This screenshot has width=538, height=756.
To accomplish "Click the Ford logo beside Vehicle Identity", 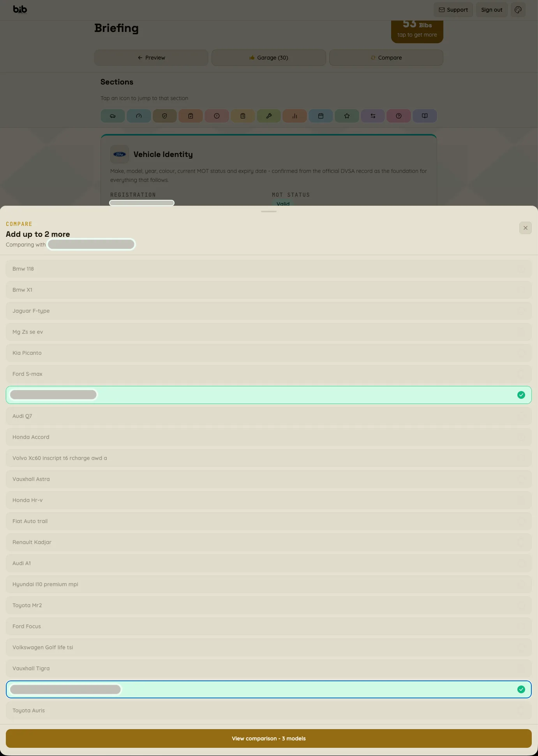I will (120, 155).
